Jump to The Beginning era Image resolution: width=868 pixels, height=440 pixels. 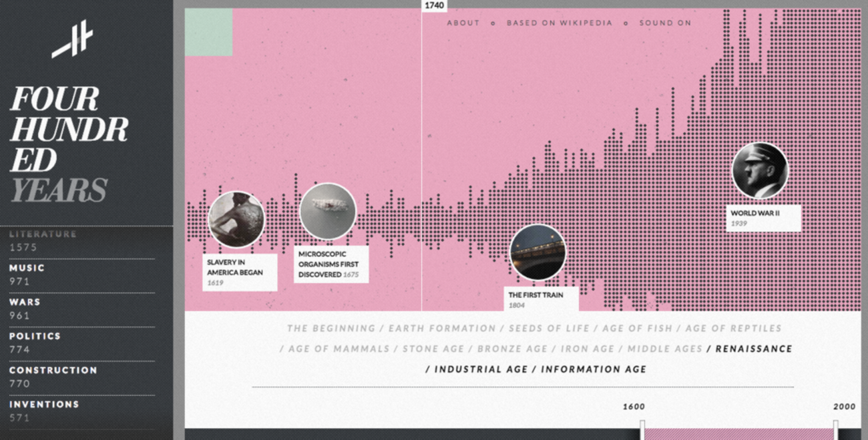coord(331,328)
